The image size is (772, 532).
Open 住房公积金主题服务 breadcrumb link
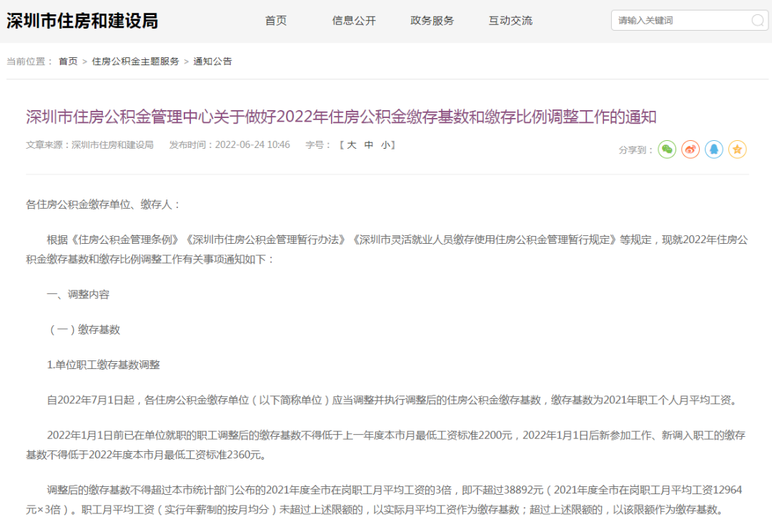click(135, 61)
